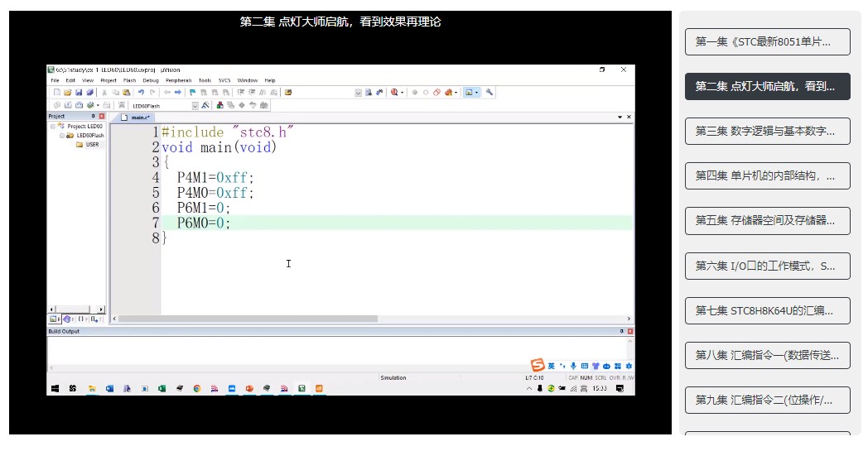
Task: Click the Save All icon
Action: (90, 93)
